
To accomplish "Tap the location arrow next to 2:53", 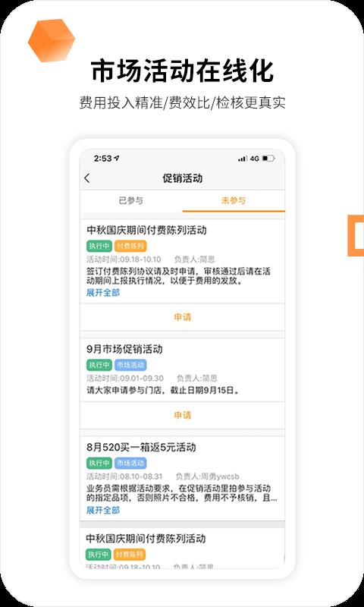I will 118,159.
